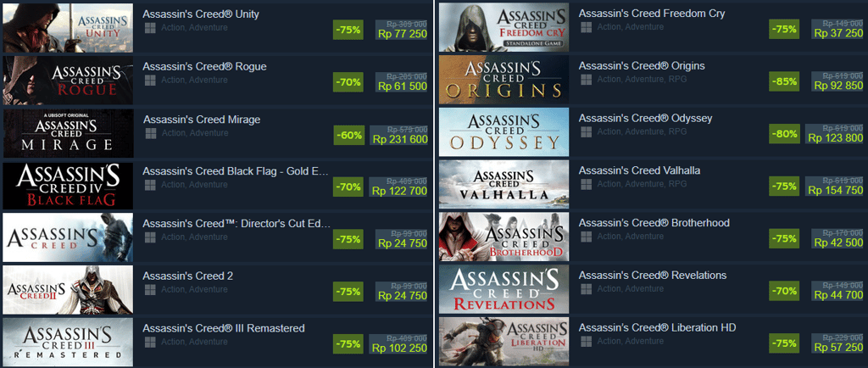868x368 pixels.
Task: Click the Windows icon under Assassin's Creed Mirage
Action: 149,133
